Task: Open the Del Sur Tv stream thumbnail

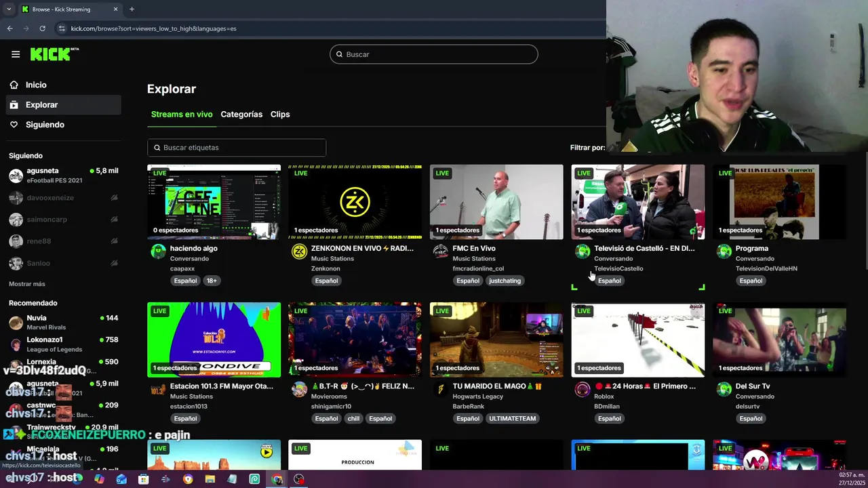Action: click(779, 340)
